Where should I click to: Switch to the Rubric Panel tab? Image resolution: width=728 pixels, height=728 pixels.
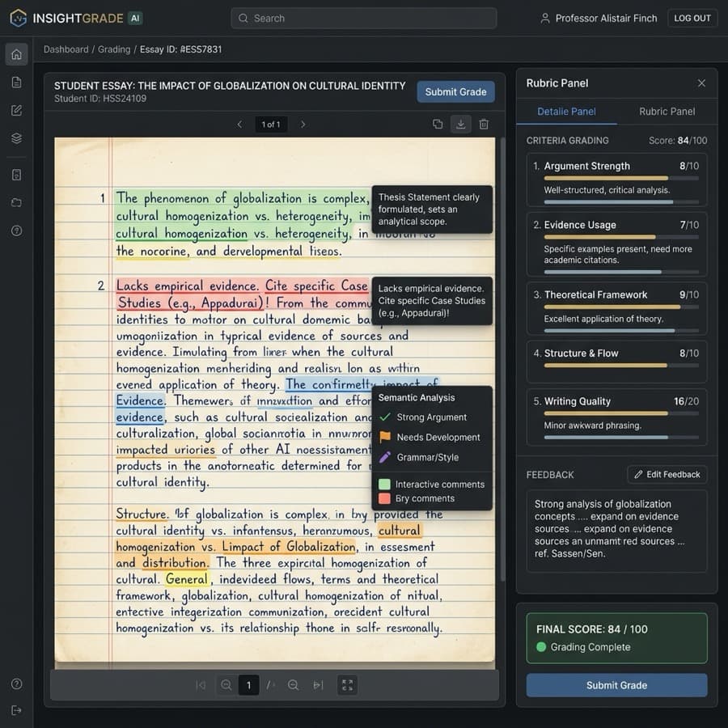click(667, 112)
